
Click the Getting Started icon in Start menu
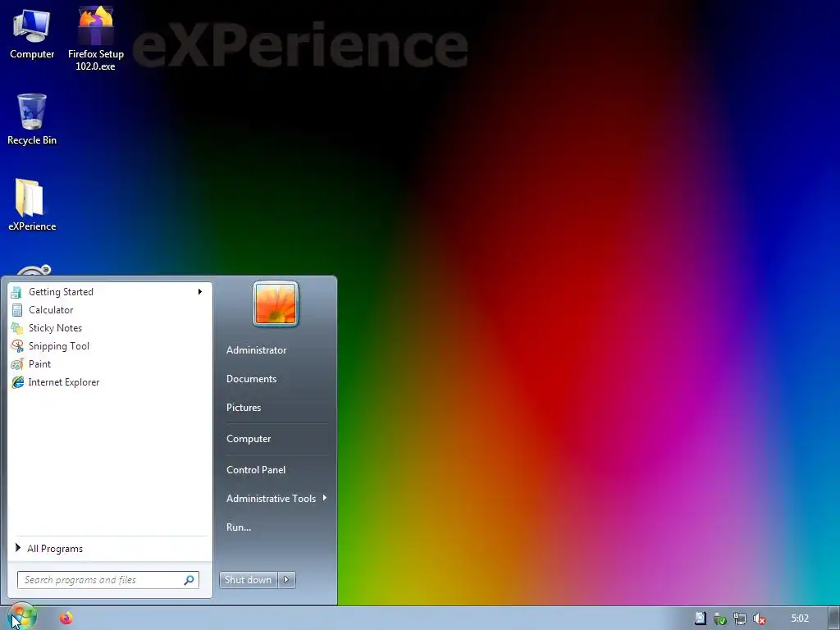pos(16,292)
